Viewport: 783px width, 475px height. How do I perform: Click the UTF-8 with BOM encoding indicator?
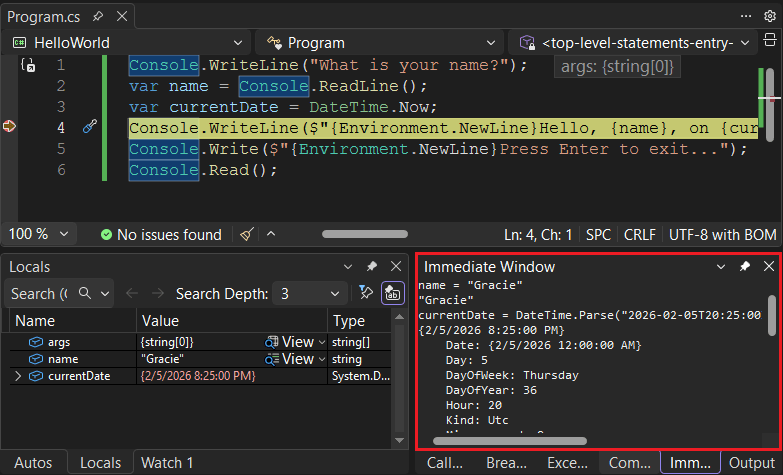pyautogui.click(x=723, y=234)
